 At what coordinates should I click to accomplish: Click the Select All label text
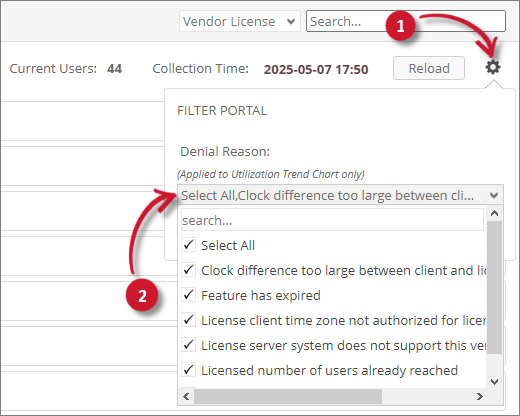228,245
